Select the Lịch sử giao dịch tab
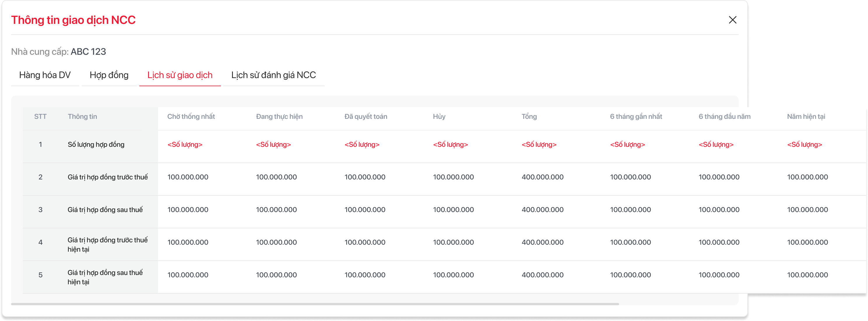This screenshot has width=868, height=321. coord(180,75)
